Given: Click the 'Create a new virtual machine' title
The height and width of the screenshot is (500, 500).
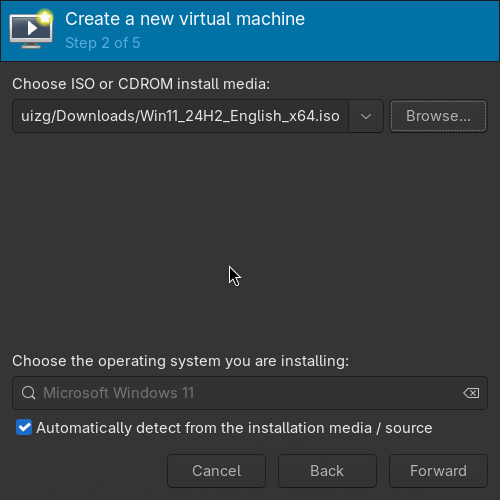Looking at the screenshot, I should (185, 19).
